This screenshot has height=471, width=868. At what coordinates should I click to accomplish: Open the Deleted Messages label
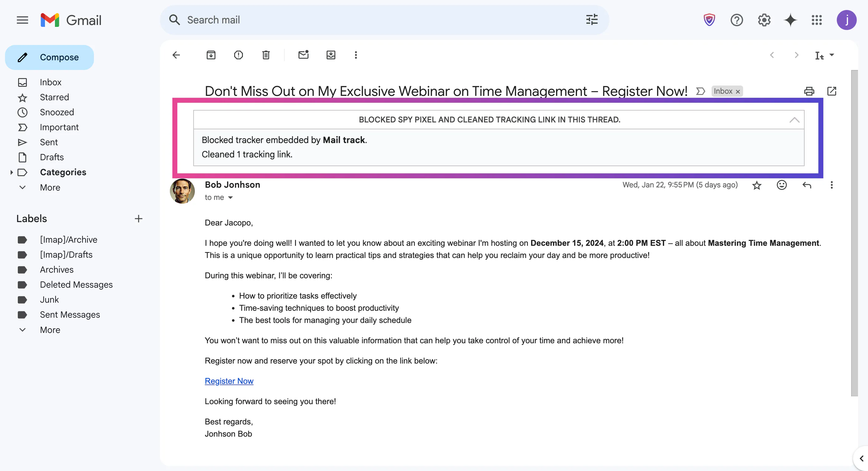[76, 285]
